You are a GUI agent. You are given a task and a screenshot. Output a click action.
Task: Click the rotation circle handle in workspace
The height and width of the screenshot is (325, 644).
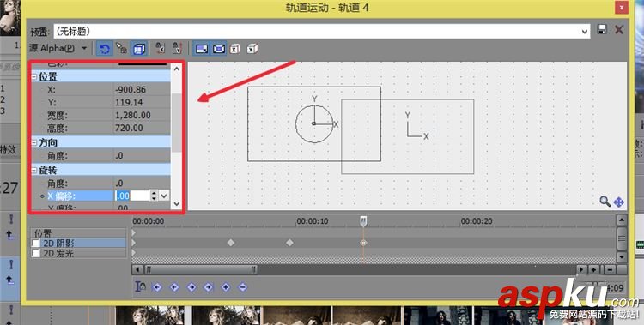click(x=314, y=123)
